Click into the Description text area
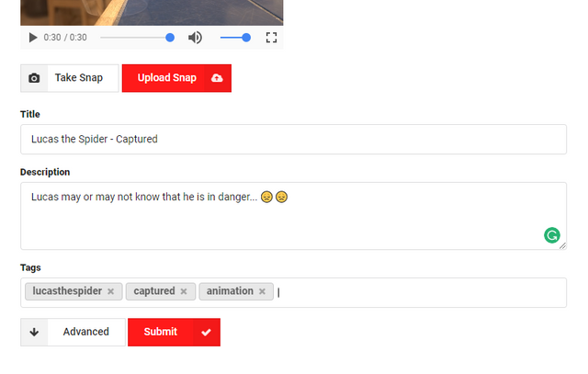The width and height of the screenshot is (588, 374). (x=293, y=216)
